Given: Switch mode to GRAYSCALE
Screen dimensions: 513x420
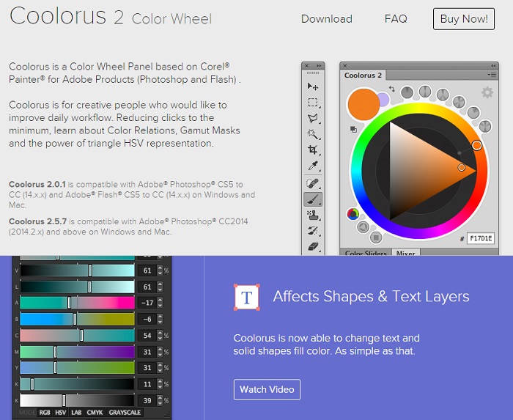Looking at the screenshot, I should (124, 413).
